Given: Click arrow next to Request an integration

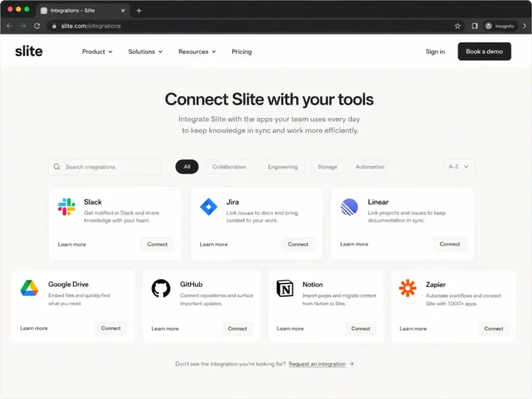Looking at the screenshot, I should [x=352, y=364].
